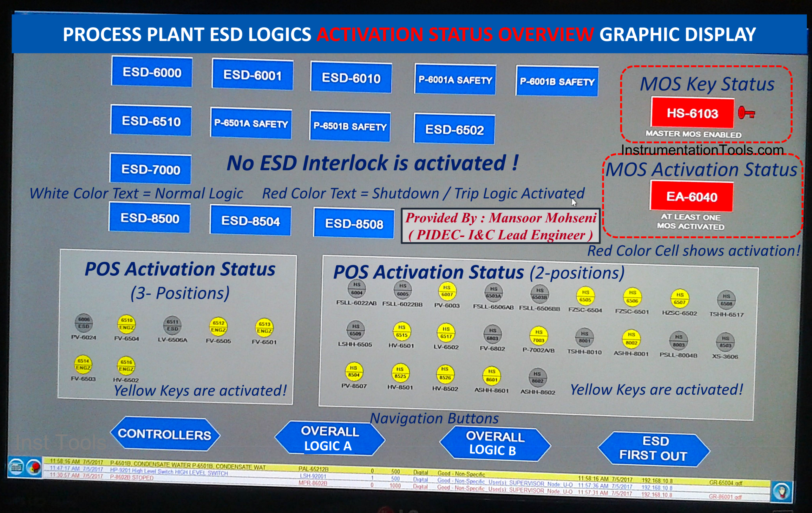Toggle the yellow HS-6516 ENGZ key for HV-6502

[126, 366]
